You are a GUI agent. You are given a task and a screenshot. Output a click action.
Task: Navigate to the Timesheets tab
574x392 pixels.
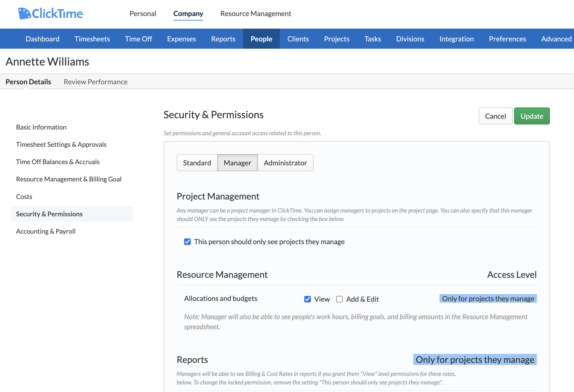coord(92,39)
